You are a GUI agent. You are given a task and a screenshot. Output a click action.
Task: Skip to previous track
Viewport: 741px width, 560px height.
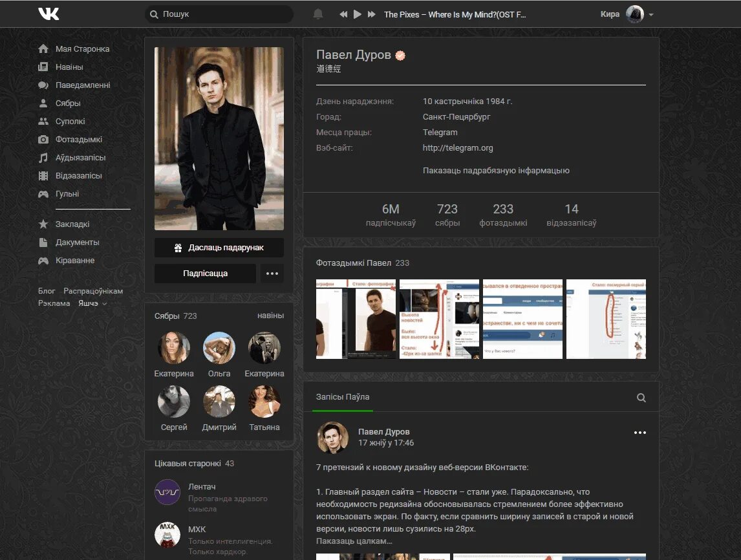point(343,14)
